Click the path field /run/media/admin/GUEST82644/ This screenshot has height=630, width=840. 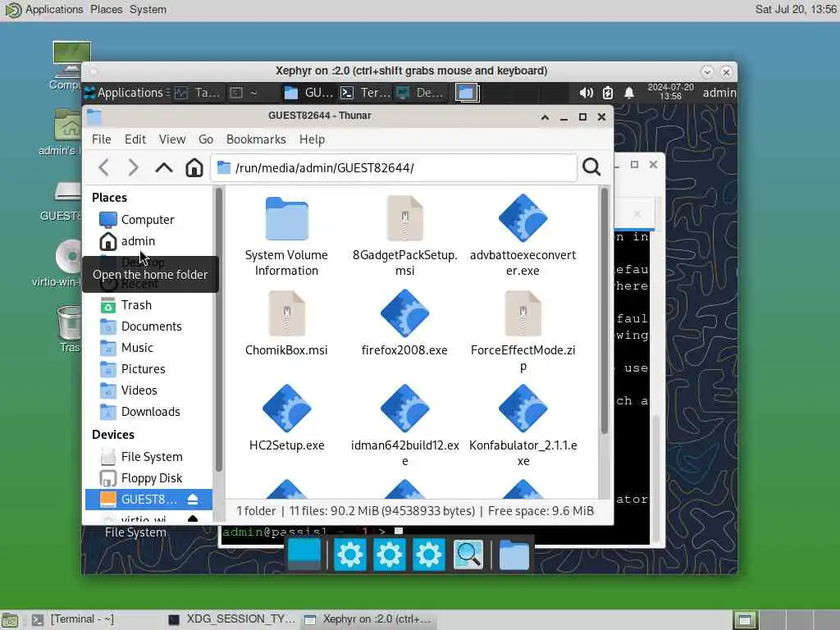pos(394,167)
